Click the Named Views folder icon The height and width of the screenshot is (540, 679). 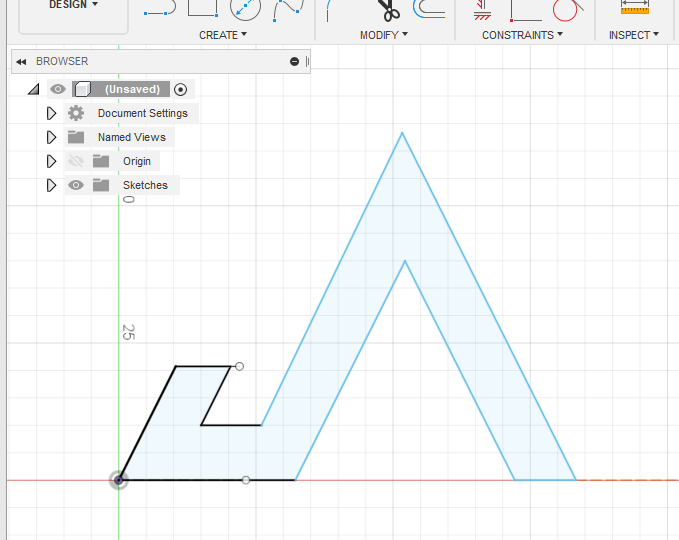(76, 137)
